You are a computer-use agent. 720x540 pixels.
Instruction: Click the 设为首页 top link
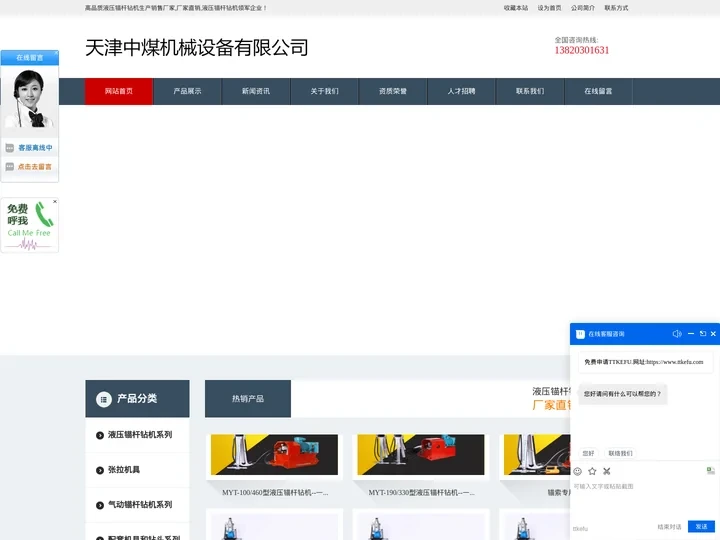pyautogui.click(x=549, y=8)
